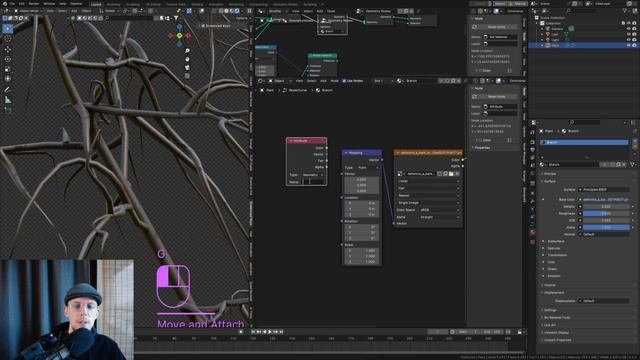The image size is (640, 360).
Task: Click BezierCurve in shader editor breadcrumb
Action: [298, 90]
